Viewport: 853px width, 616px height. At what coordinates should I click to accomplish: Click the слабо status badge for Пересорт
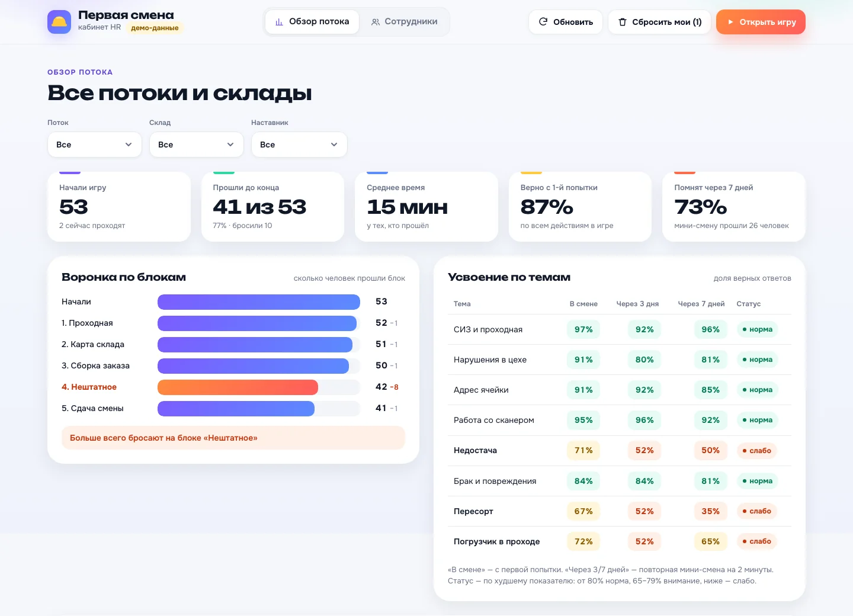(756, 511)
